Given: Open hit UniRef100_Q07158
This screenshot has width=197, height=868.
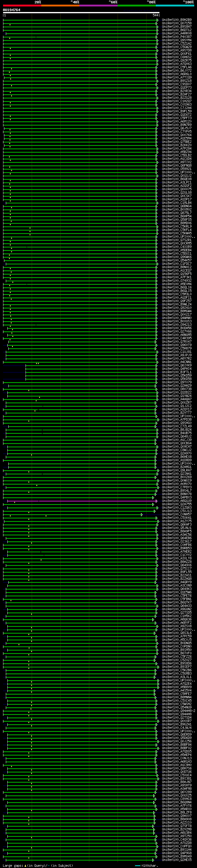Looking at the screenshot, I should click(x=177, y=23).
